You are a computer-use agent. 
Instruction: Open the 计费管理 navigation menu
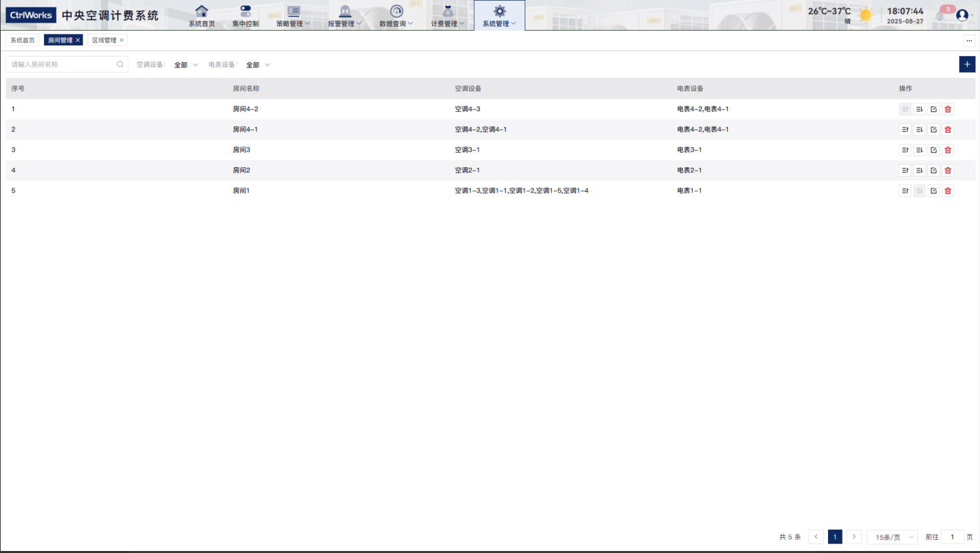pyautogui.click(x=447, y=16)
